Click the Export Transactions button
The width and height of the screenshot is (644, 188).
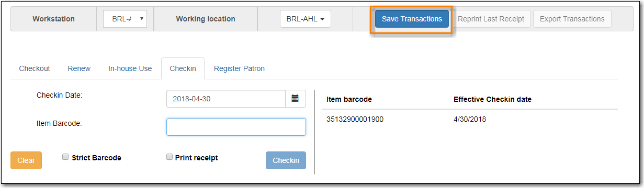pyautogui.click(x=572, y=19)
